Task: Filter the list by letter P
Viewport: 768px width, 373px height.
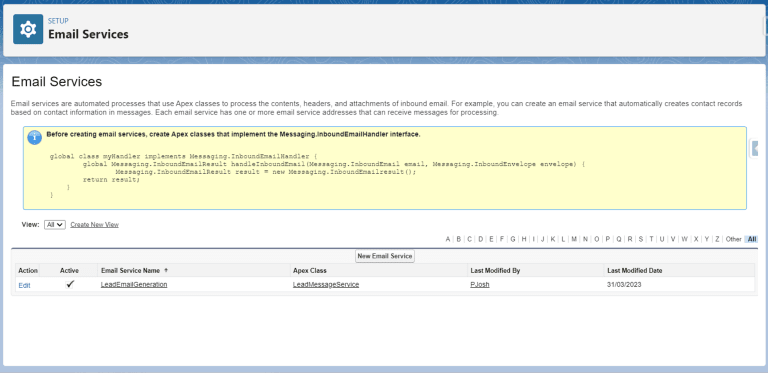Action: click(608, 239)
